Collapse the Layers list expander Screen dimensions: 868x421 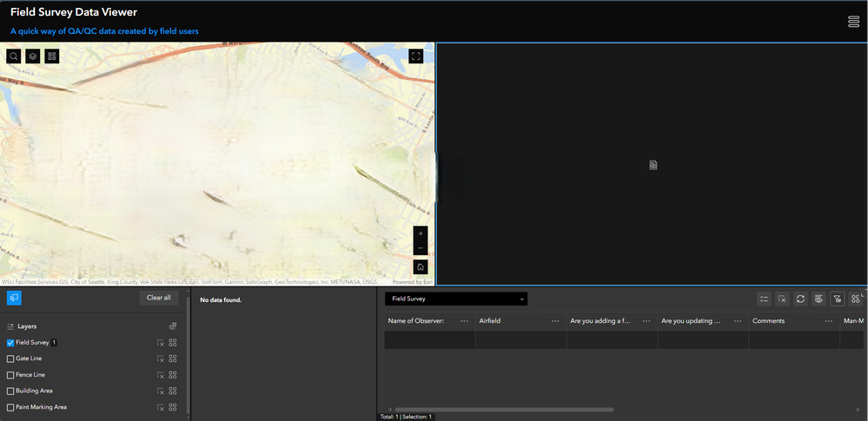point(10,327)
